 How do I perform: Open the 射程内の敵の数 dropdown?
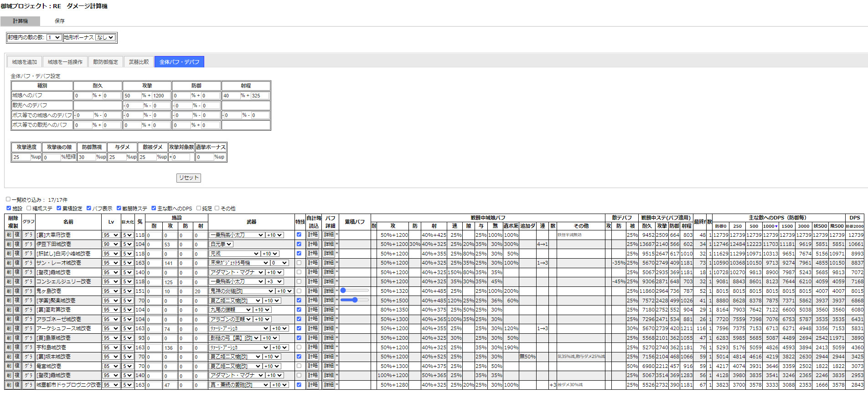54,37
